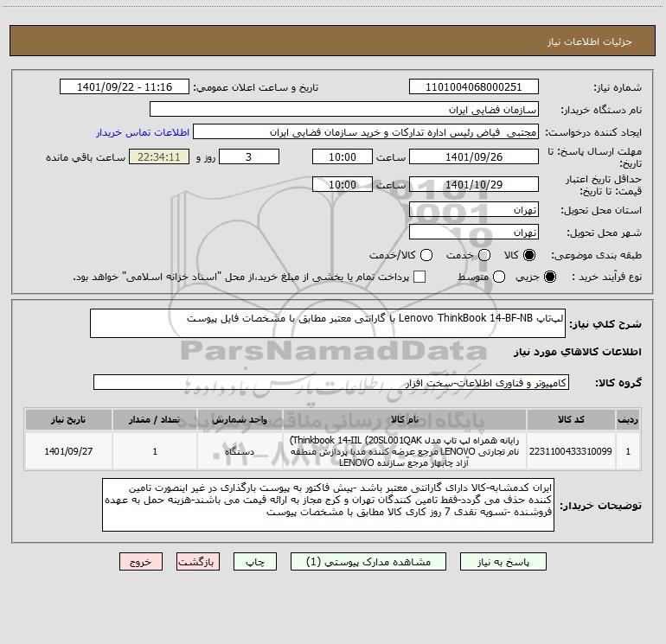This screenshot has height=644, width=666.
Task: Select the کالا radio button
Action: (x=529, y=255)
